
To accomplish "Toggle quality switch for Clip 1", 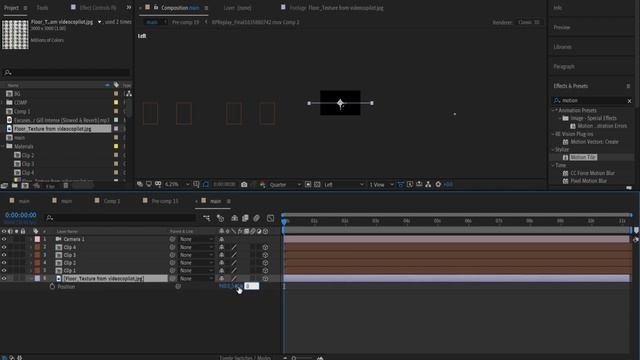I will (x=234, y=271).
